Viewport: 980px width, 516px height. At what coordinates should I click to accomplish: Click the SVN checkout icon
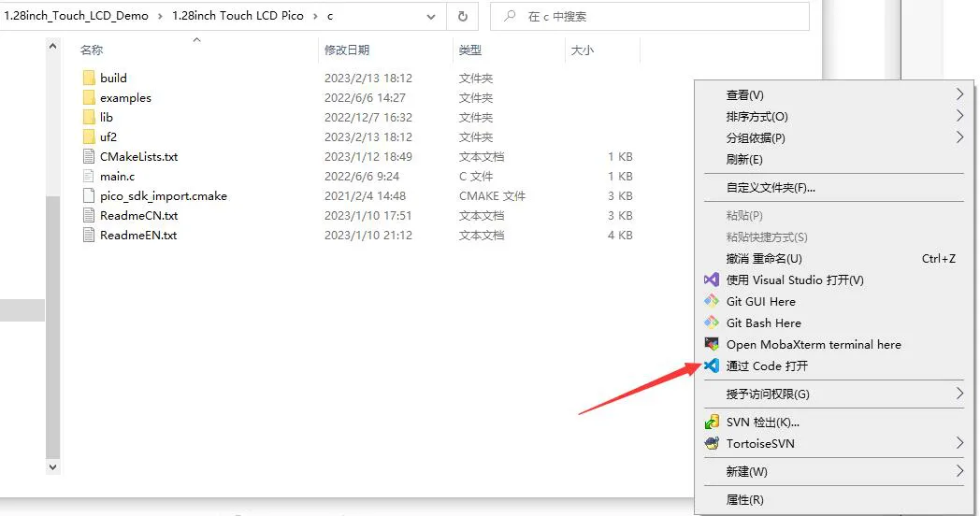click(712, 423)
